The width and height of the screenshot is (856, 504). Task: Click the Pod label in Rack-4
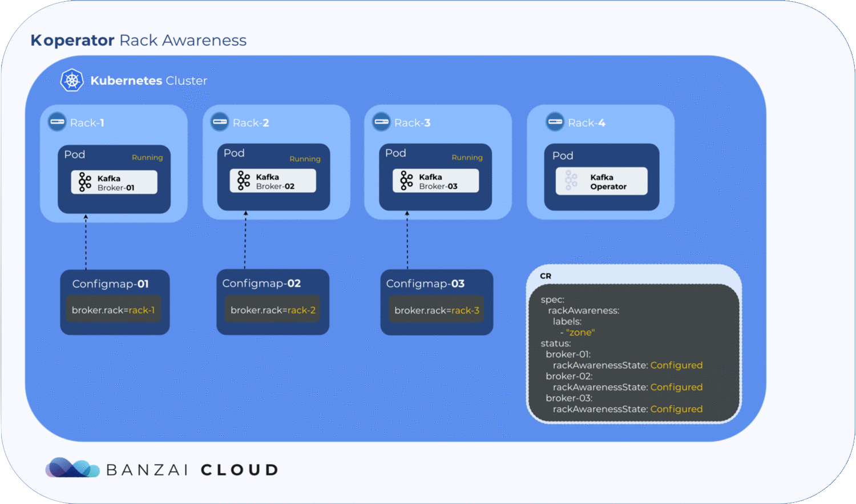[563, 156]
